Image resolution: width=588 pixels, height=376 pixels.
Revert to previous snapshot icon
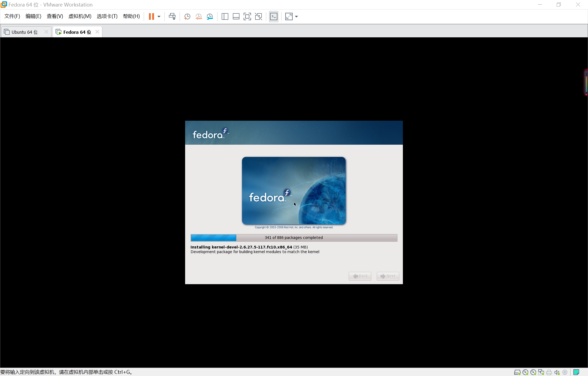click(198, 17)
